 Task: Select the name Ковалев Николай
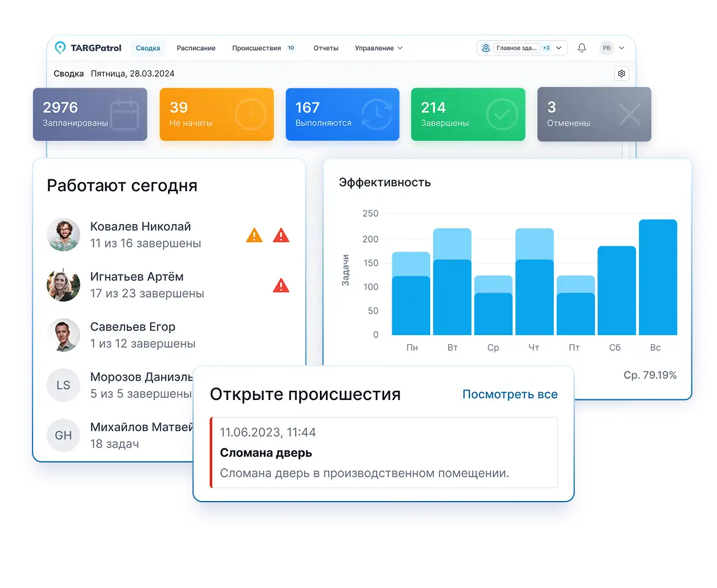[x=140, y=226]
